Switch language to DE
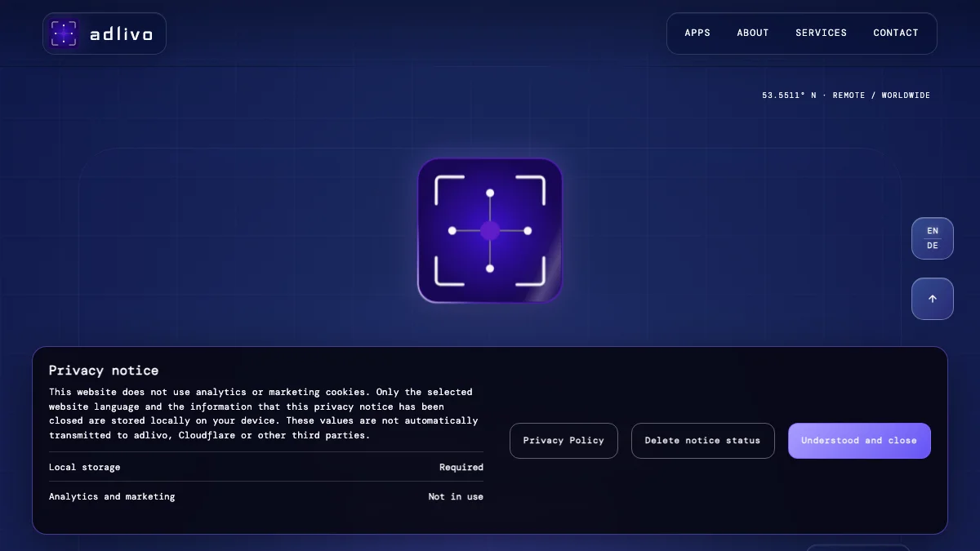This screenshot has height=551, width=980. 933,246
